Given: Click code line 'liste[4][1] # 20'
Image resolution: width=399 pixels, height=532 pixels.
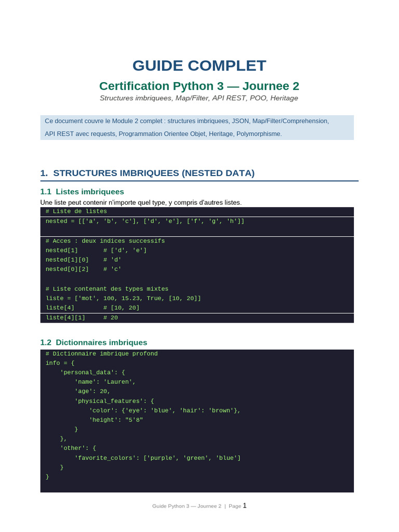Looking at the screenshot, I should pyautogui.click(x=82, y=318).
